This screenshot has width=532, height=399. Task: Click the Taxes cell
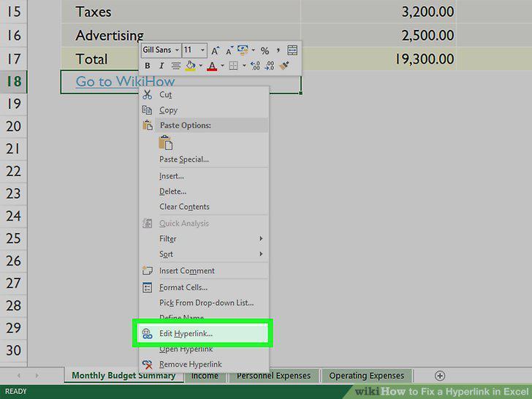coord(180,12)
